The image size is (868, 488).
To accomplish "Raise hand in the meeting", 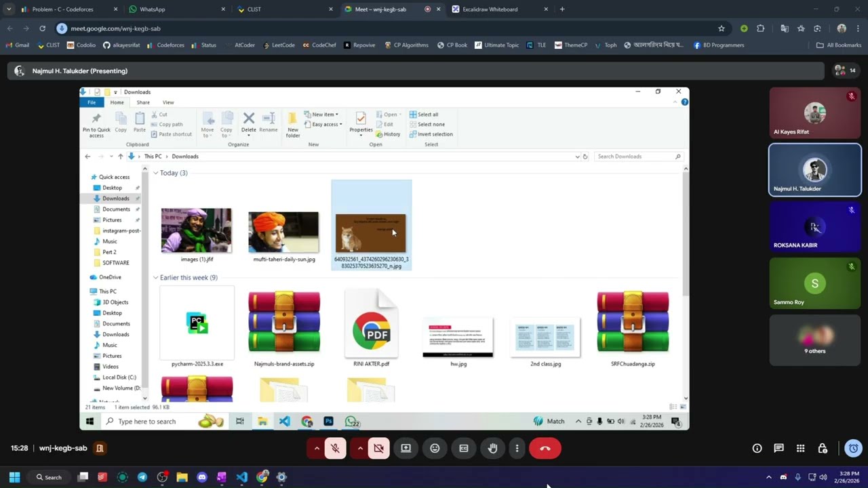I will pyautogui.click(x=493, y=448).
